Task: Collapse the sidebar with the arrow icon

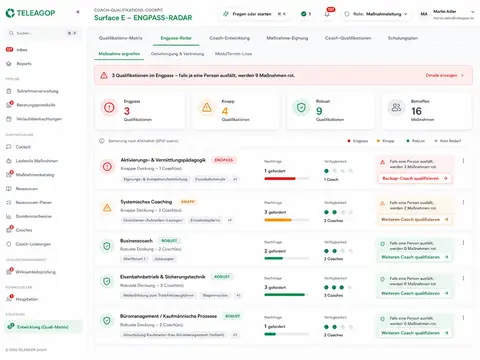Action: coord(78,12)
